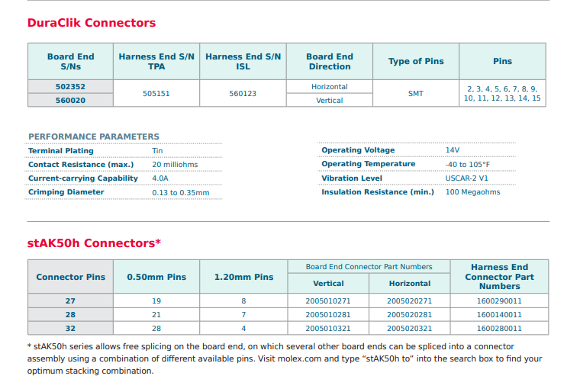Click the 20 milliohms value
The image size is (580, 392).
coord(175,164)
